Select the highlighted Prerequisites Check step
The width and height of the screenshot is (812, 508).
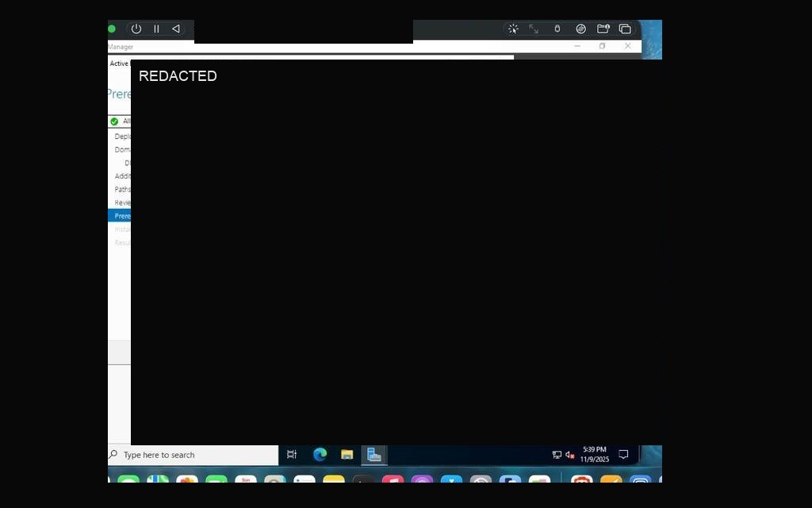120,216
